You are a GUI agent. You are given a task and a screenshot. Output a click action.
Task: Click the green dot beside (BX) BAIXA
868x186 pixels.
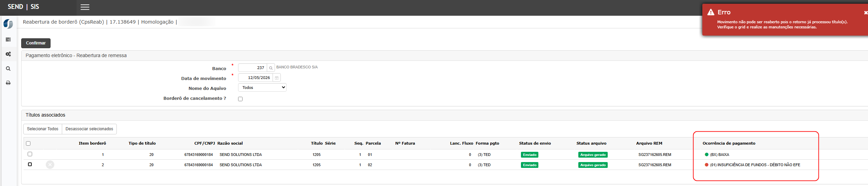(x=706, y=155)
